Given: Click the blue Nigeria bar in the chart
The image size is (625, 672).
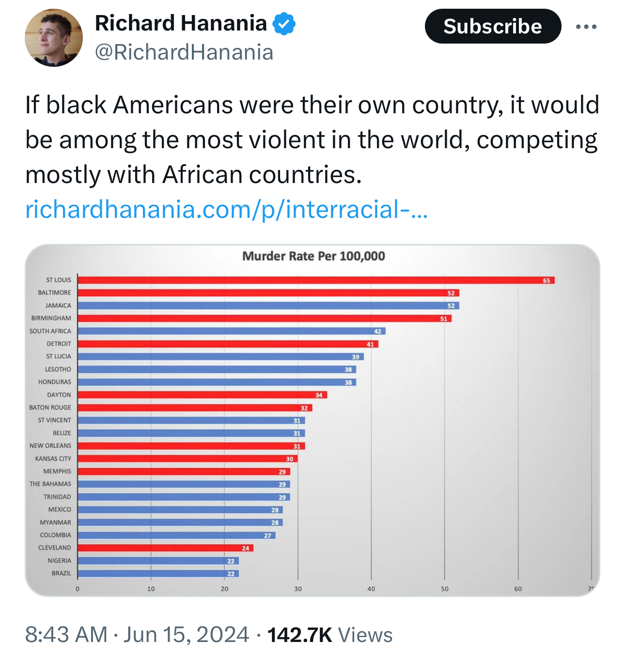Looking at the screenshot, I should pos(158,561).
